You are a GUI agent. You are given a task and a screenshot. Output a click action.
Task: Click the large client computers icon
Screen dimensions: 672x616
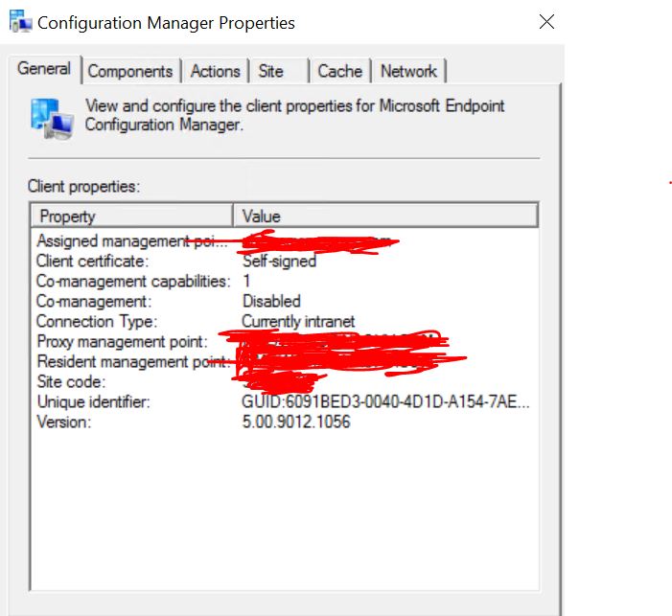[x=52, y=119]
